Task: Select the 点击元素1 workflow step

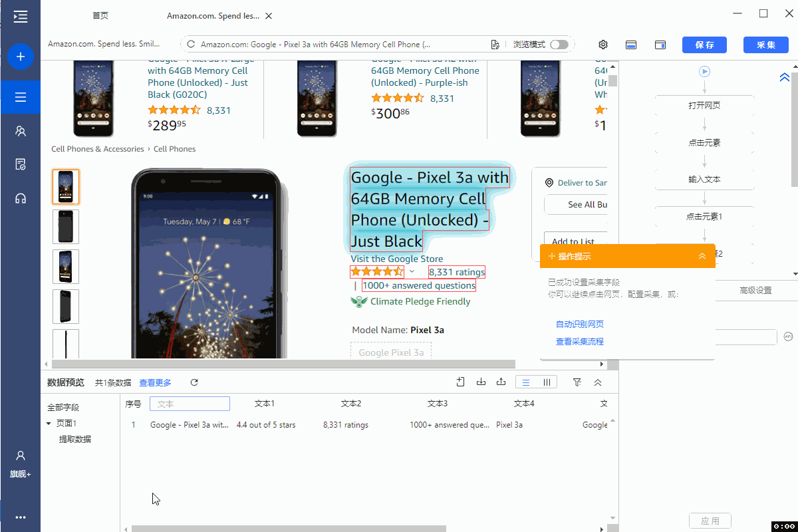Action: pos(704,217)
